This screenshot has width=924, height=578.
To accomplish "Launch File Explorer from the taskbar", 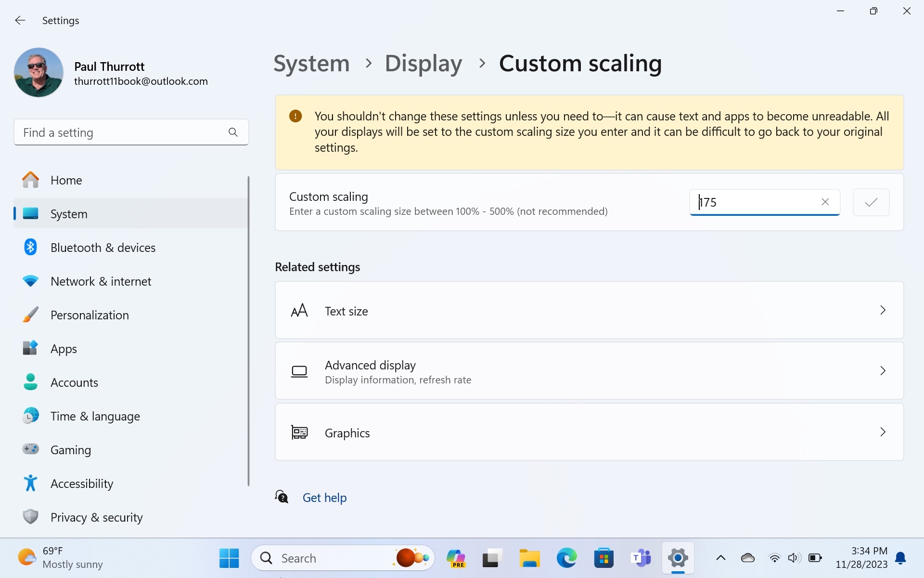I will pyautogui.click(x=529, y=558).
